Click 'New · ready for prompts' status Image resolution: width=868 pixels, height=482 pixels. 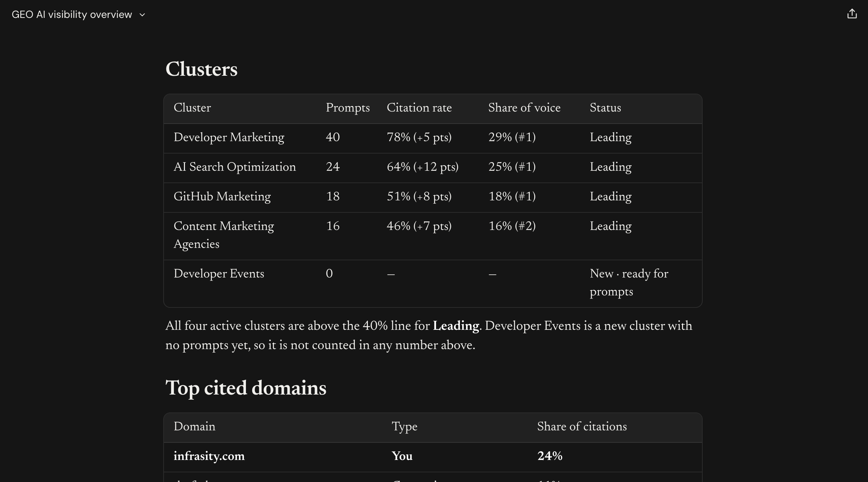[x=629, y=283]
